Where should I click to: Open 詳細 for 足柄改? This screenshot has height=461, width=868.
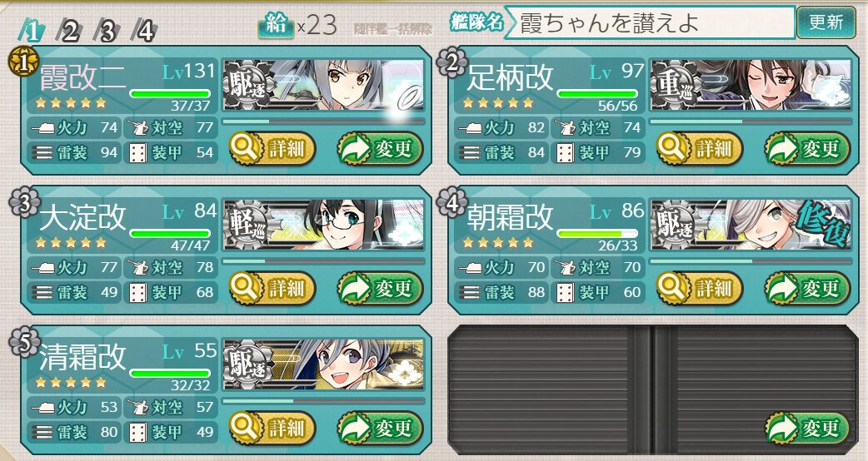pyautogui.click(x=699, y=149)
